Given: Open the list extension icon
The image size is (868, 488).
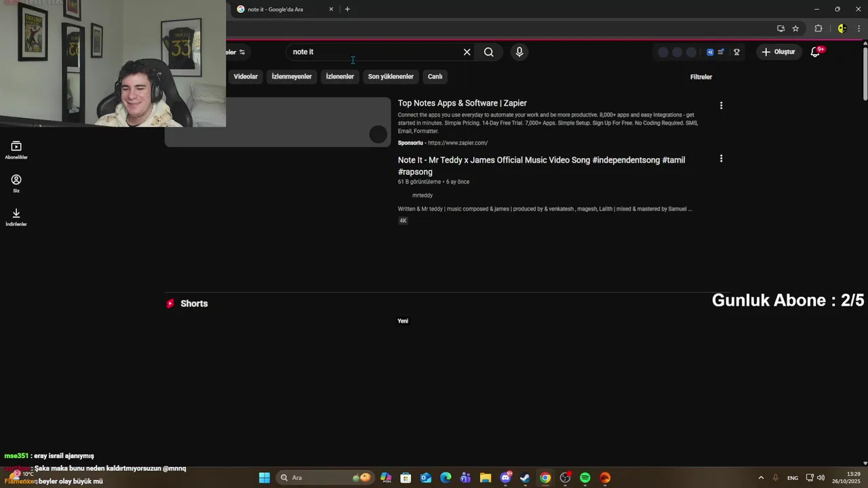Looking at the screenshot, I should [721, 52].
